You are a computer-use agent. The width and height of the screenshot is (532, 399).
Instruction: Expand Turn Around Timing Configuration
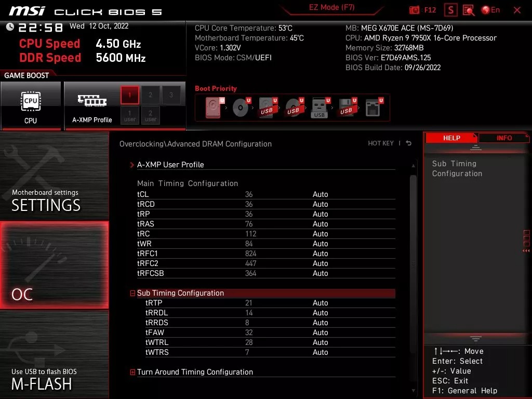[132, 372]
